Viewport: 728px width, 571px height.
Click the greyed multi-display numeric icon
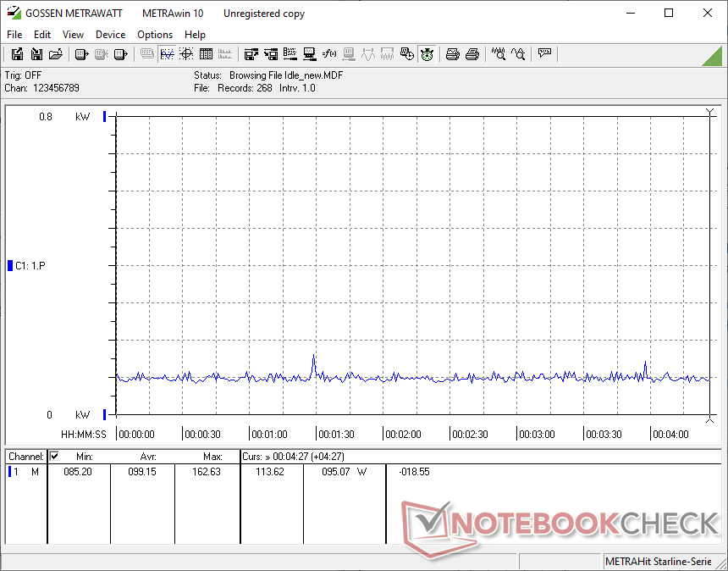(147, 54)
